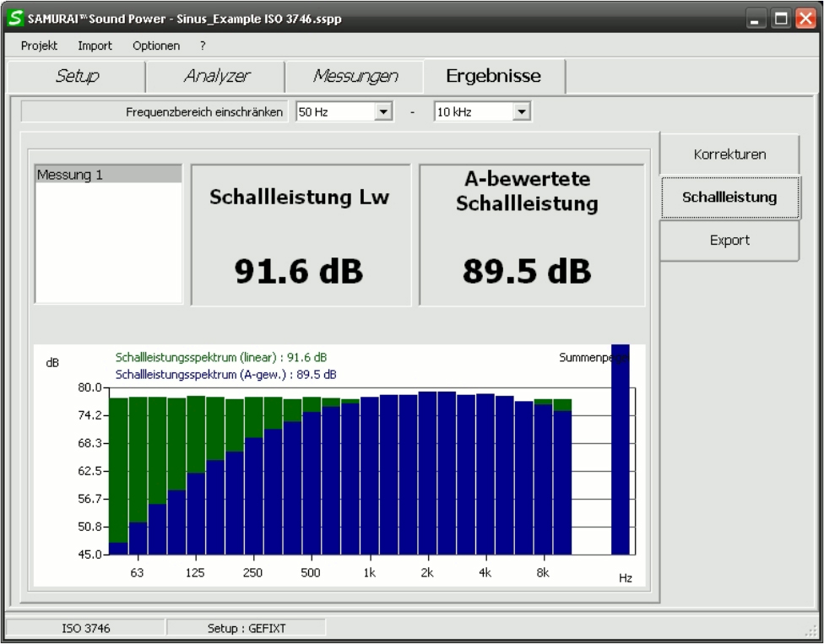
Task: Switch to the Messungen tab
Action: point(355,77)
